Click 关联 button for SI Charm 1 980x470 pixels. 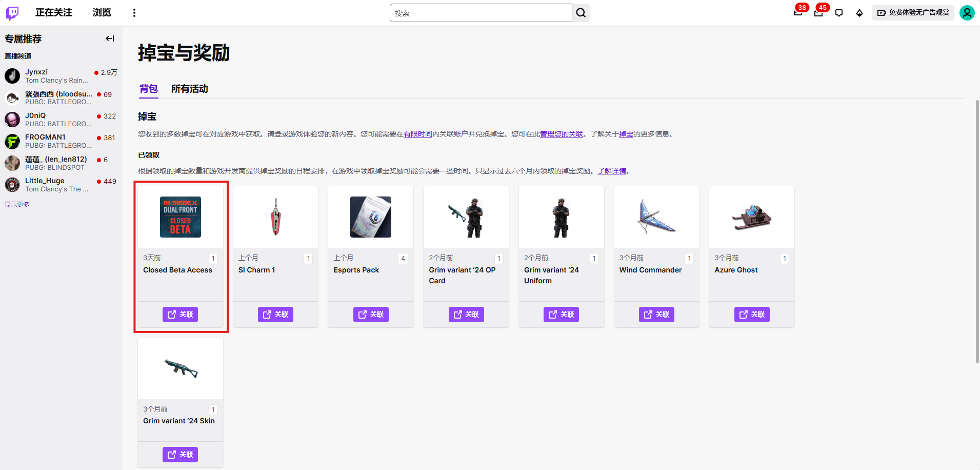pyautogui.click(x=275, y=315)
